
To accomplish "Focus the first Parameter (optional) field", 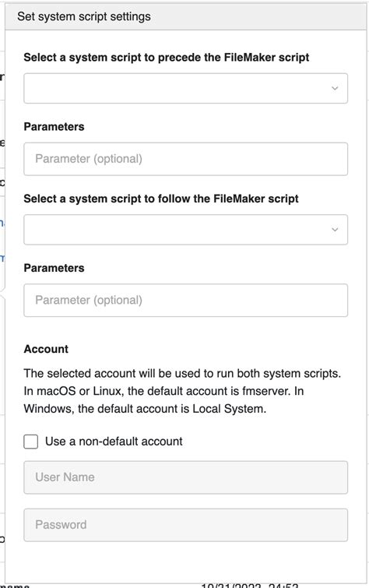I will [185, 159].
